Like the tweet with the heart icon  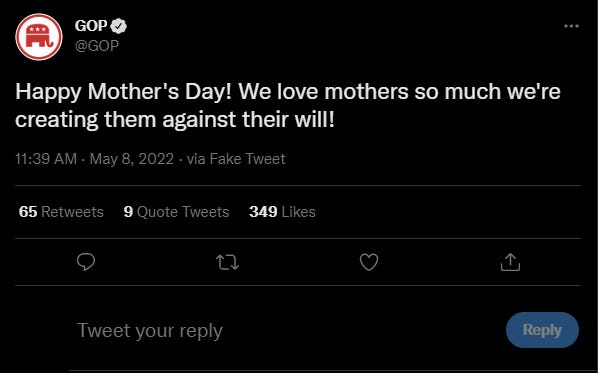point(369,262)
